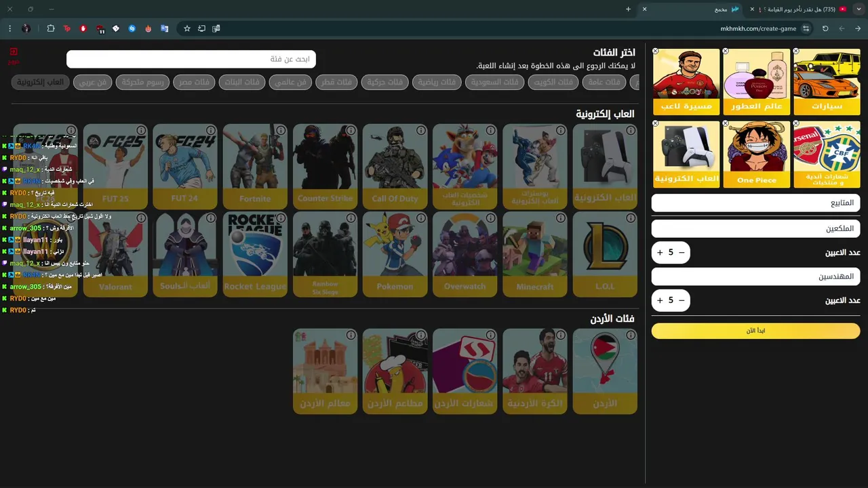868x488 pixels.
Task: Select the العاب إلكترونية filter chip
Action: click(41, 82)
